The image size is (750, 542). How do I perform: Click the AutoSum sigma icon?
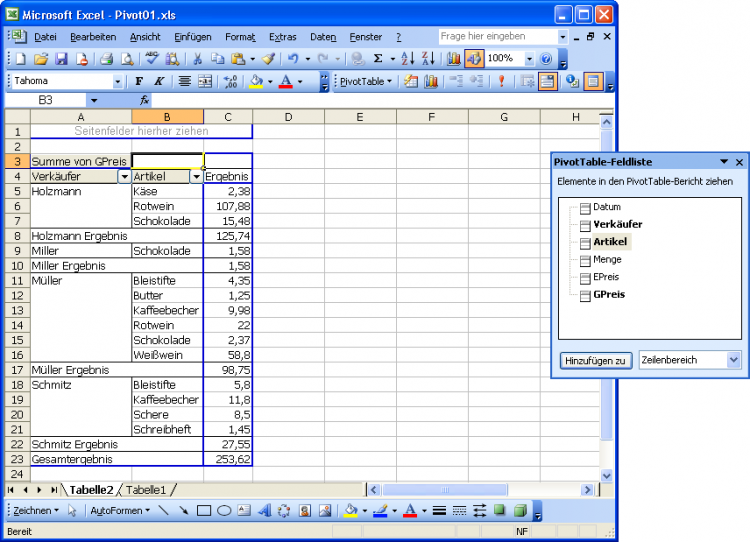tap(378, 59)
